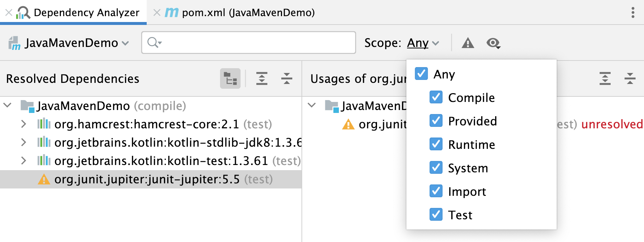644x242 pixels.
Task: Click the warning icon in Usages panel
Action: [x=348, y=124]
